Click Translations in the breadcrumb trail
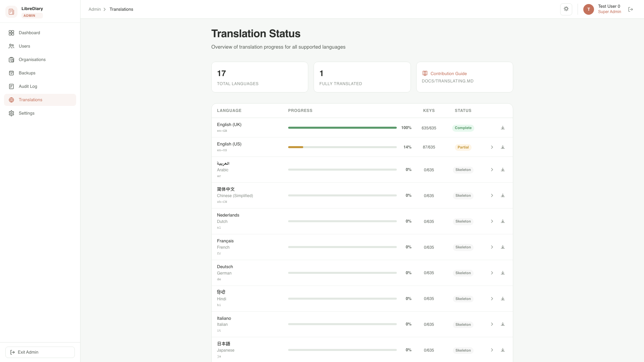This screenshot has height=362, width=644. pyautogui.click(x=121, y=9)
